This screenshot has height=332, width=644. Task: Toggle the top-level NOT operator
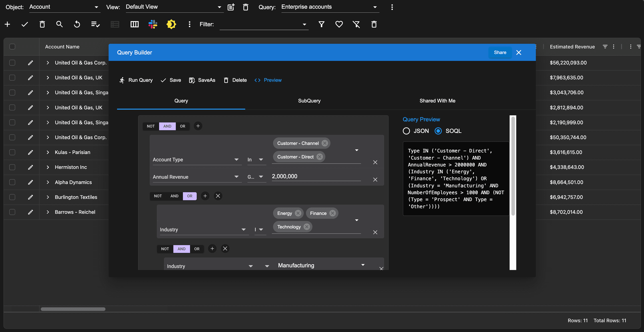coord(151,126)
